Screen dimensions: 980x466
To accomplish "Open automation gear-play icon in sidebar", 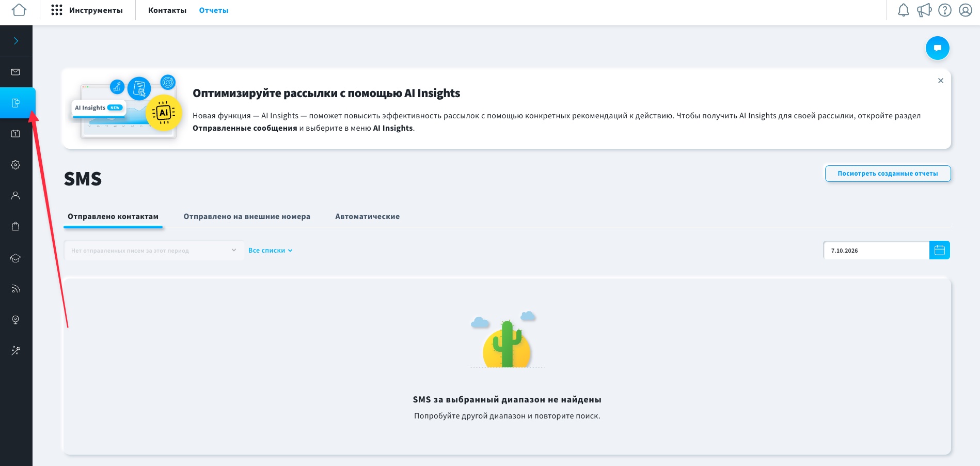I will (x=16, y=165).
